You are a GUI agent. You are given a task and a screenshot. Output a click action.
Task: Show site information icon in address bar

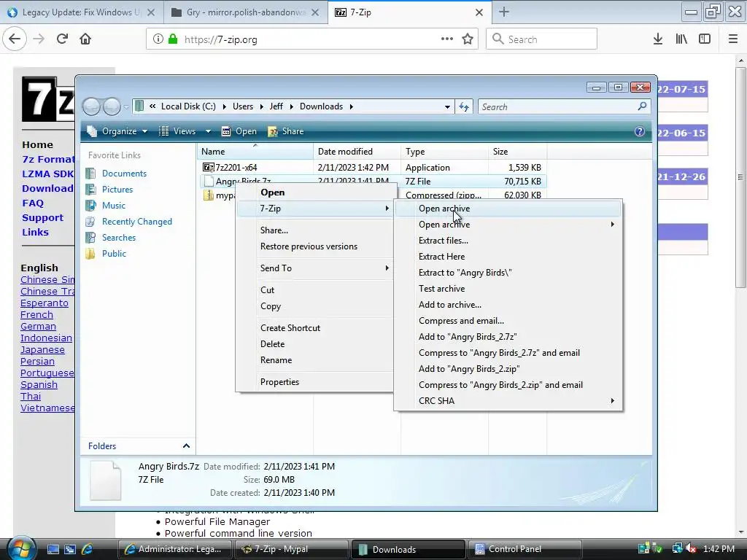158,39
